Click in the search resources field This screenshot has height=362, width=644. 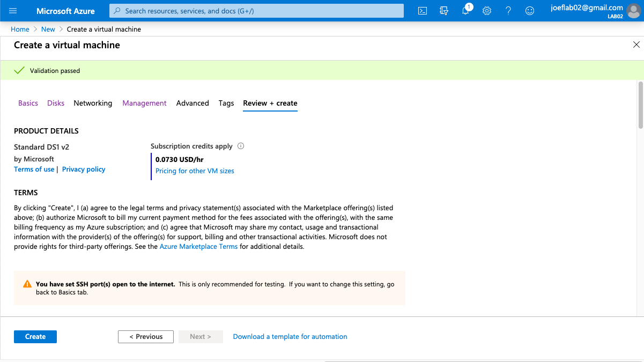(256, 11)
